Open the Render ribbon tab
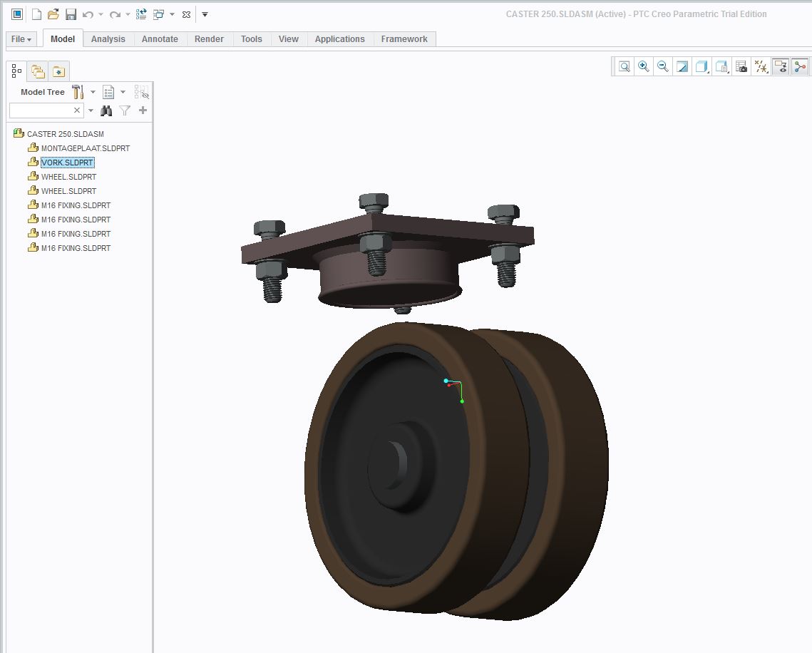 [x=209, y=38]
